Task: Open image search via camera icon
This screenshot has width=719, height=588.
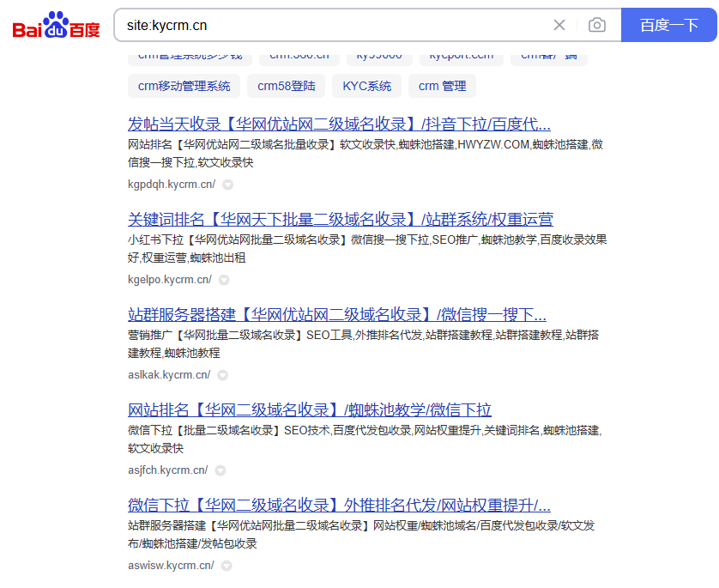Action: pos(596,25)
